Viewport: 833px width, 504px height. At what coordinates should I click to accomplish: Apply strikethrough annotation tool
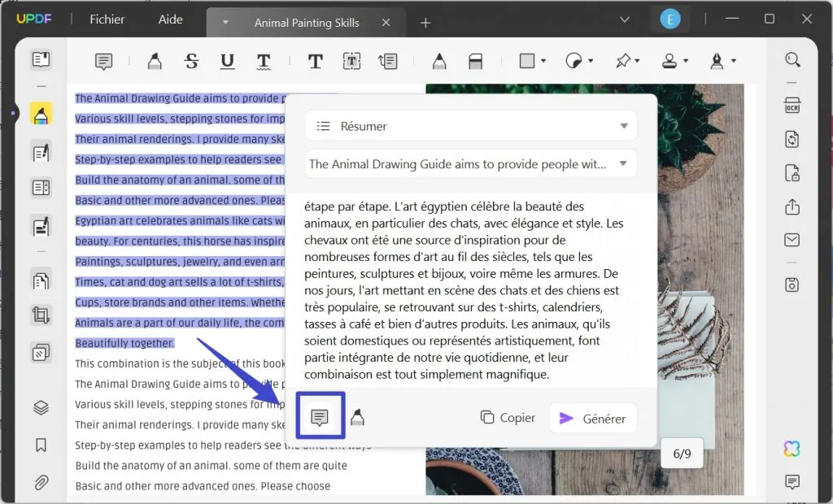tap(191, 60)
